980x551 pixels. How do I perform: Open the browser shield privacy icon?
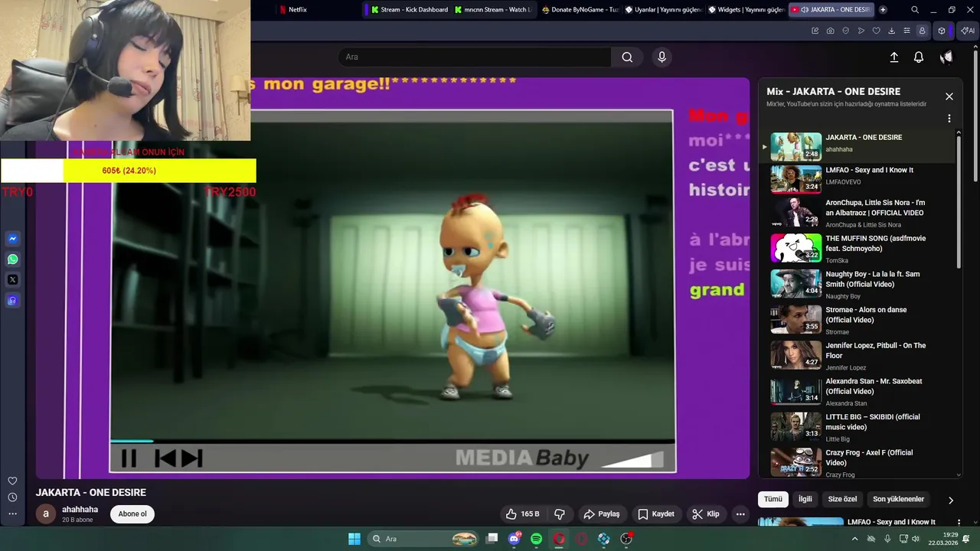pos(846,31)
